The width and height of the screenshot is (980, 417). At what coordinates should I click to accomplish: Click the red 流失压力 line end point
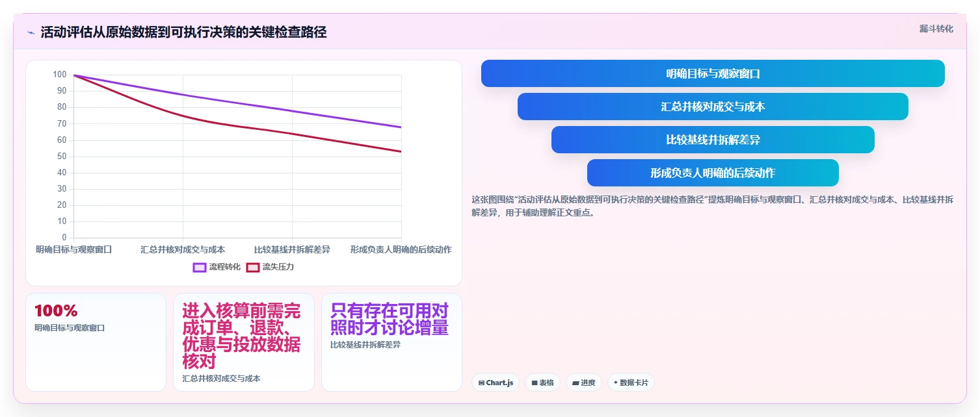click(401, 151)
